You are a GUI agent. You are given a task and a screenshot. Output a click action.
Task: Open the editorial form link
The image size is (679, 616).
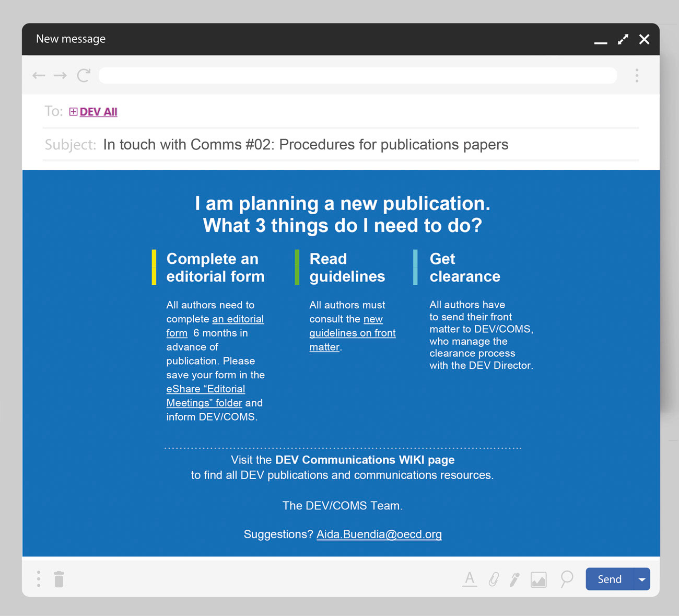click(215, 326)
